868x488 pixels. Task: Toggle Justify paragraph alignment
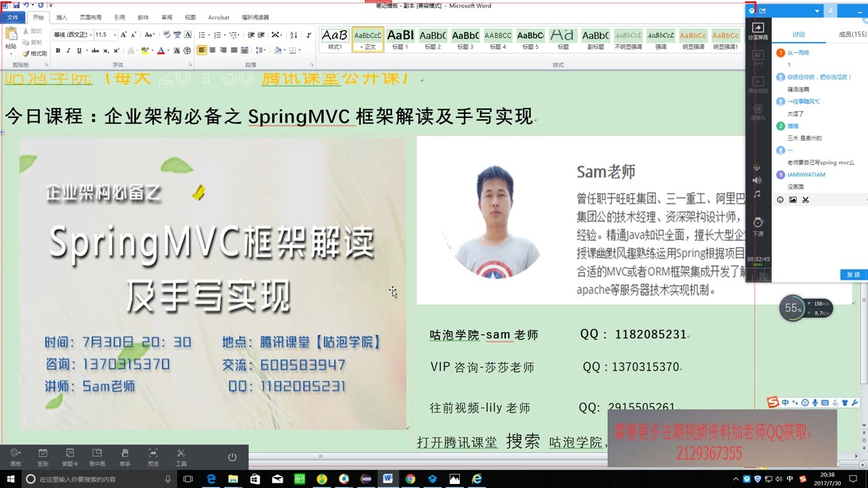pyautogui.click(x=234, y=50)
